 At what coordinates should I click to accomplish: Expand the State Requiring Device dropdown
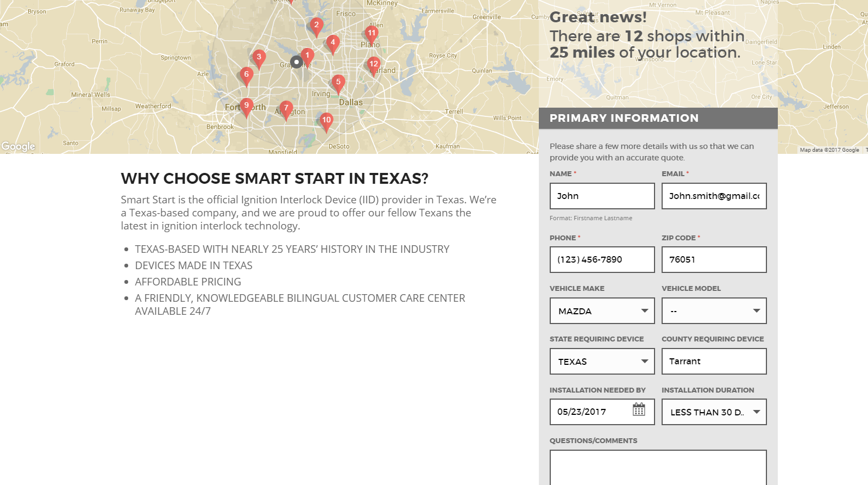[602, 362]
